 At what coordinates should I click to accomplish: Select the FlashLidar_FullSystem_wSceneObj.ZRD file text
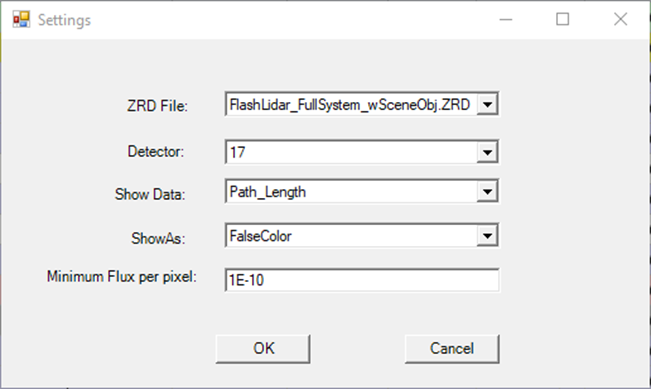pyautogui.click(x=350, y=105)
